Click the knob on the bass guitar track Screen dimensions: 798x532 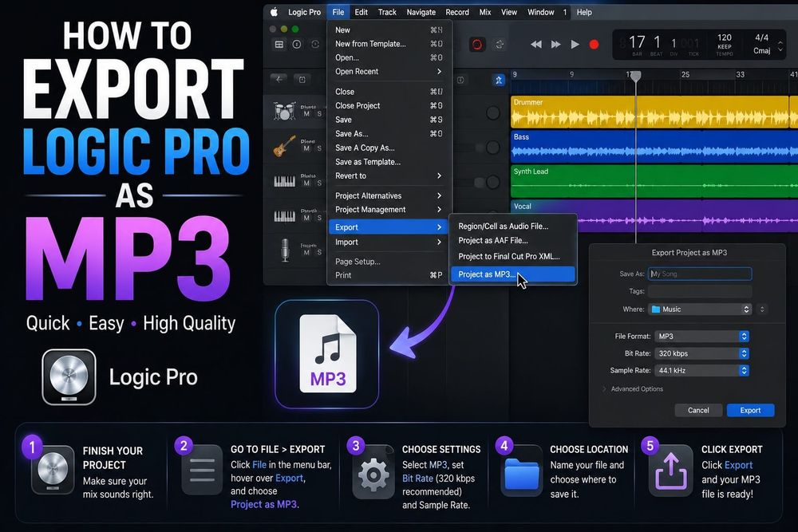(492, 148)
